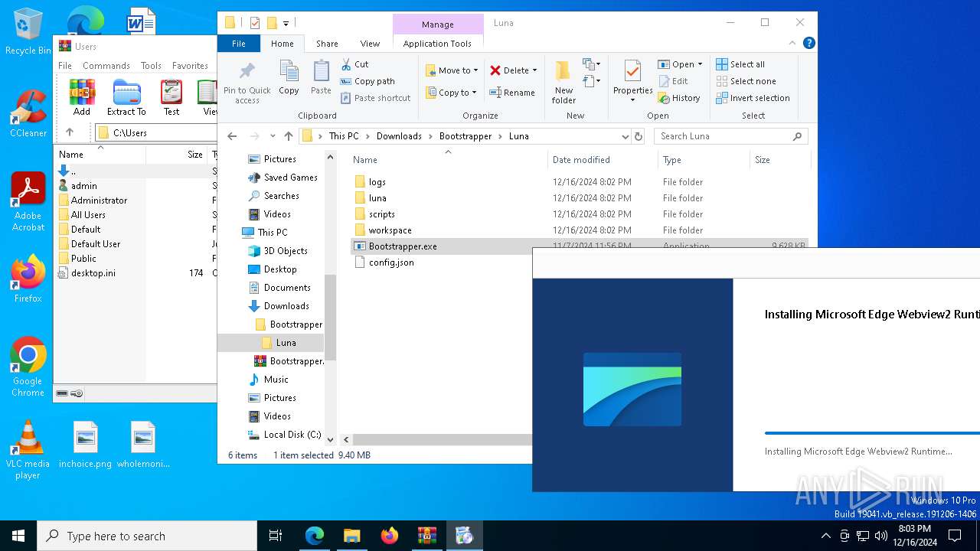Click the Cut scissors button
The image size is (980, 551).
point(354,64)
